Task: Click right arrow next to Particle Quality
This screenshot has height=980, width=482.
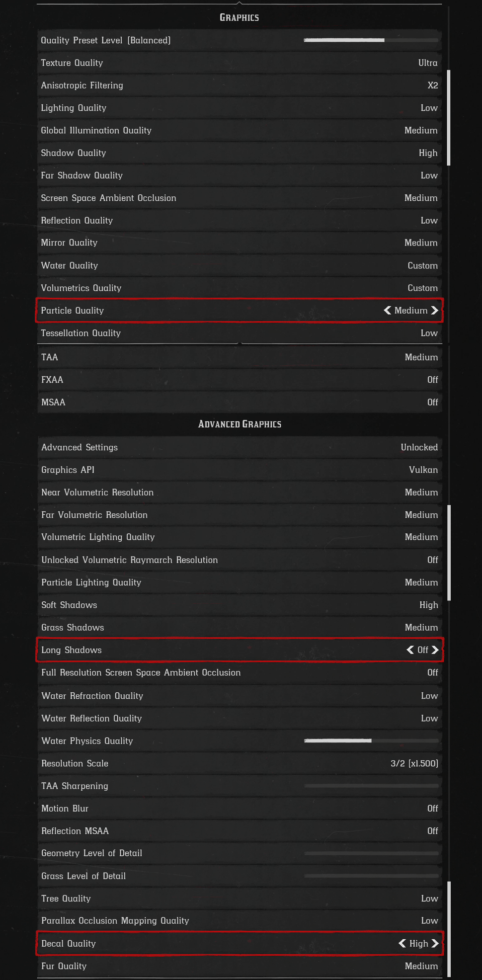Action: click(435, 311)
